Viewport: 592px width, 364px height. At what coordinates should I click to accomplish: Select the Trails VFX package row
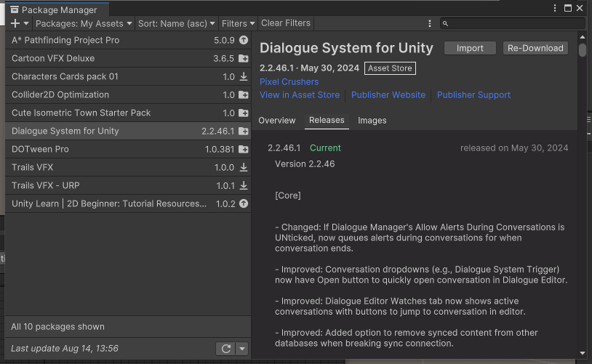(x=128, y=167)
